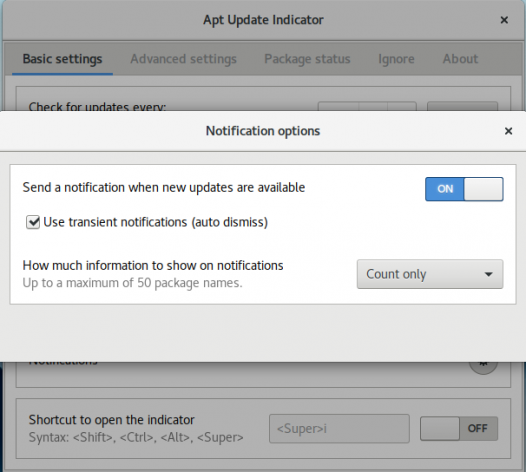The width and height of the screenshot is (526, 472).
Task: Go to the Ignore tab
Action: click(x=396, y=59)
